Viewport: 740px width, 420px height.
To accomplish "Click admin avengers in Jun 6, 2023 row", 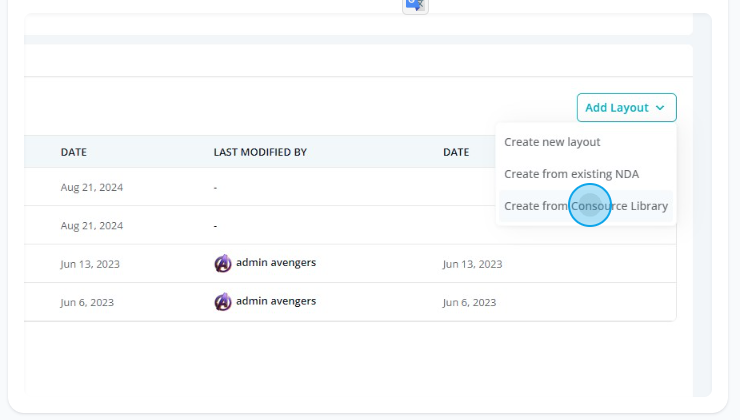I will point(276,301).
